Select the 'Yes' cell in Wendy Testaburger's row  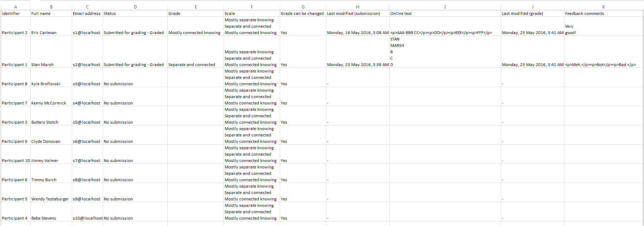(x=303, y=193)
